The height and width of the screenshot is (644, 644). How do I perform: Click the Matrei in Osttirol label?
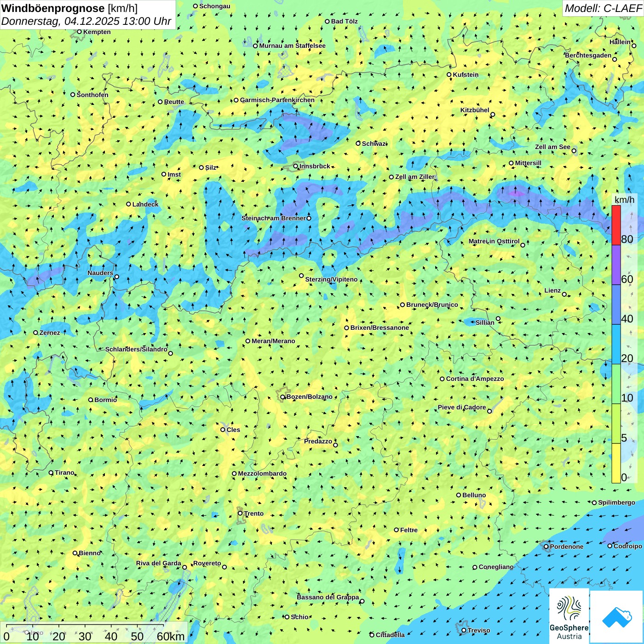[494, 241]
